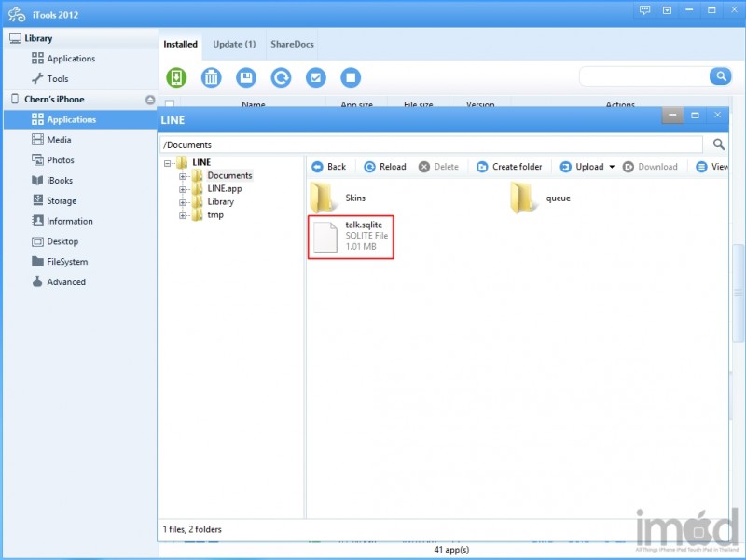Click magnifier icon beside the path field
Screen dimensions: 746x560
[x=719, y=144]
